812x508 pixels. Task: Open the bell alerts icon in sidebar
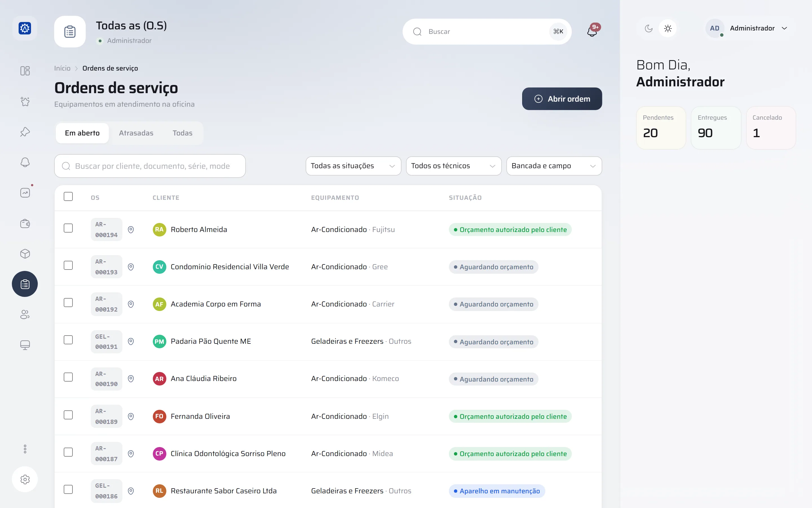click(x=25, y=162)
